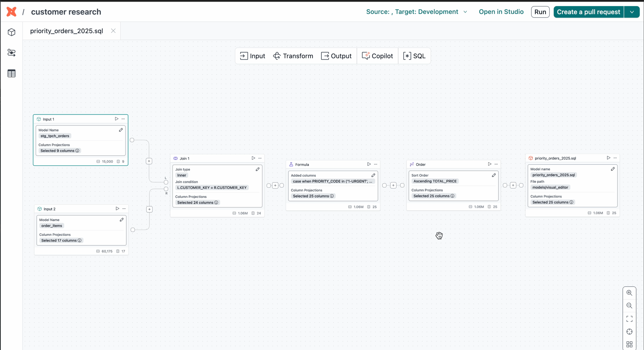Click the fit-to-screen canvas icon
Screen dimensions: 644x350
click(x=629, y=319)
